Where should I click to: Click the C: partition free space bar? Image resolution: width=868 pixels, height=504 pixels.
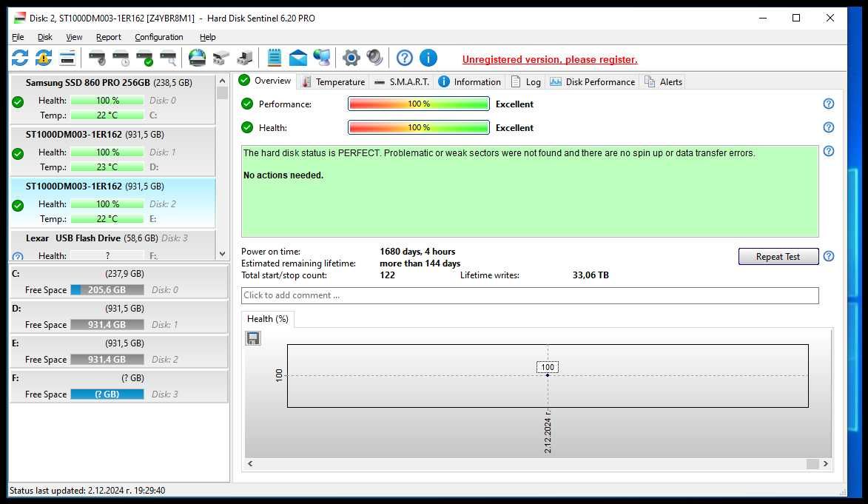107,289
